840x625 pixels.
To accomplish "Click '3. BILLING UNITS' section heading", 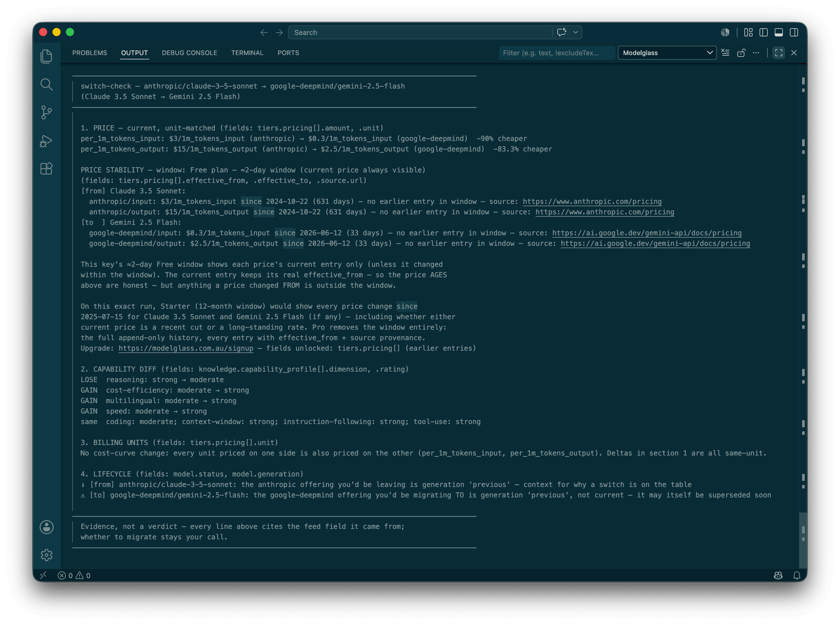I will (x=180, y=442).
